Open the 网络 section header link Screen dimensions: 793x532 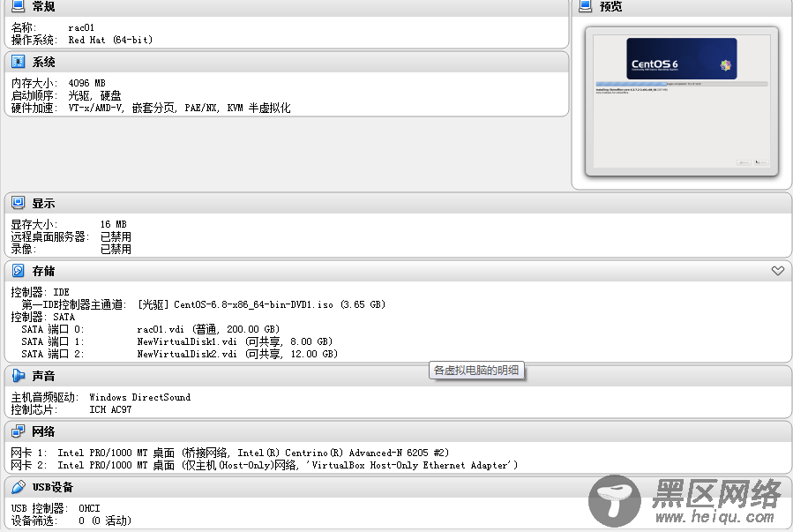[43, 432]
